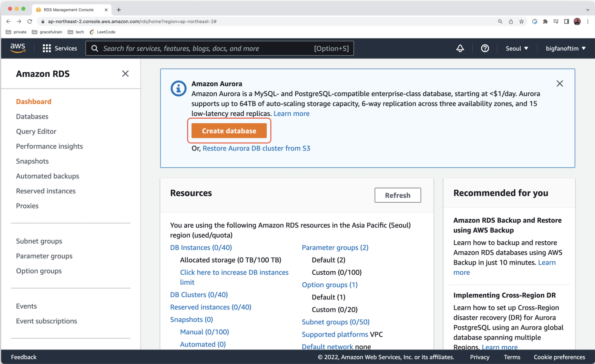This screenshot has width=595, height=364.
Task: Open Databases in the RDS sidebar
Action: 32,117
